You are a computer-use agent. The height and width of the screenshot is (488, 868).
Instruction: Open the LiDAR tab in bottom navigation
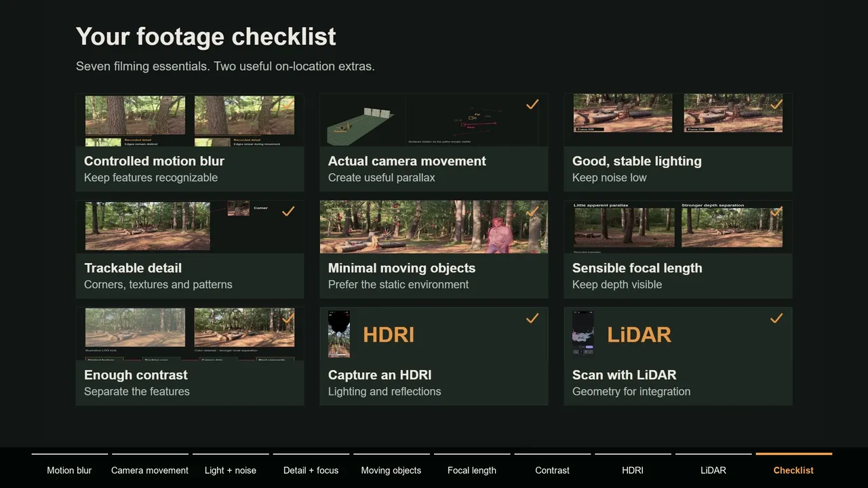click(713, 470)
